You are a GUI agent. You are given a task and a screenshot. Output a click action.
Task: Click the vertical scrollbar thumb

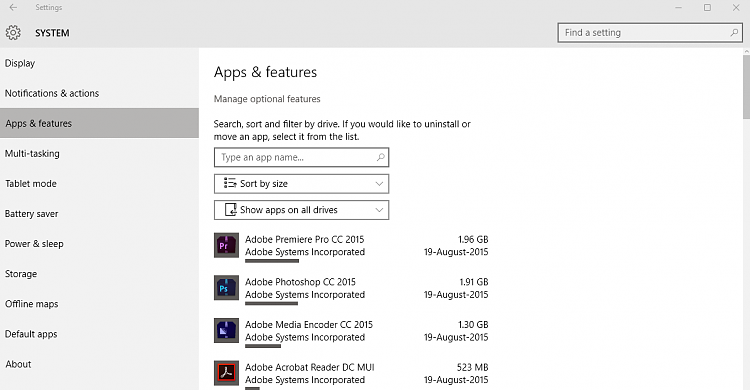746,87
